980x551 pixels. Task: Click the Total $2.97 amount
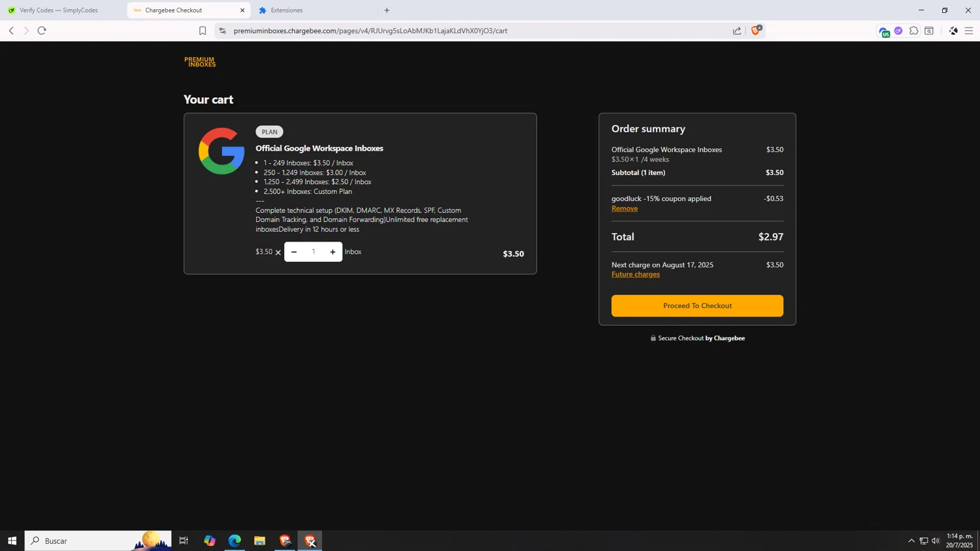(771, 237)
